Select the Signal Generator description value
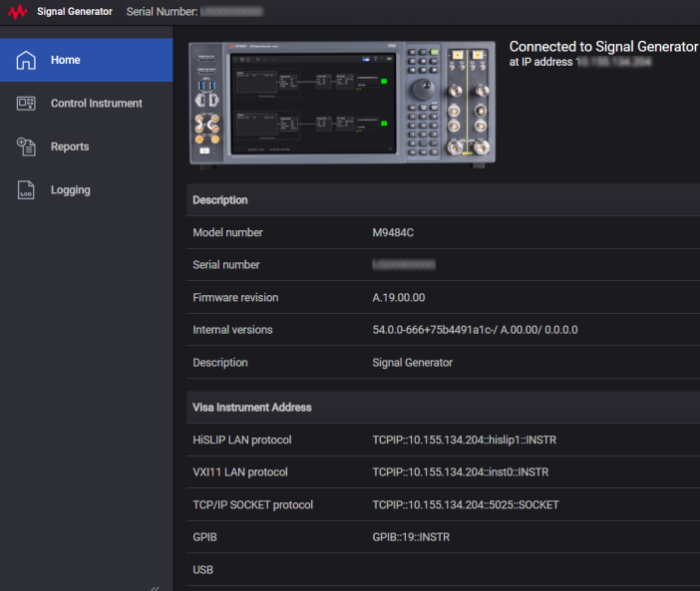Image resolution: width=700 pixels, height=591 pixels. click(413, 362)
